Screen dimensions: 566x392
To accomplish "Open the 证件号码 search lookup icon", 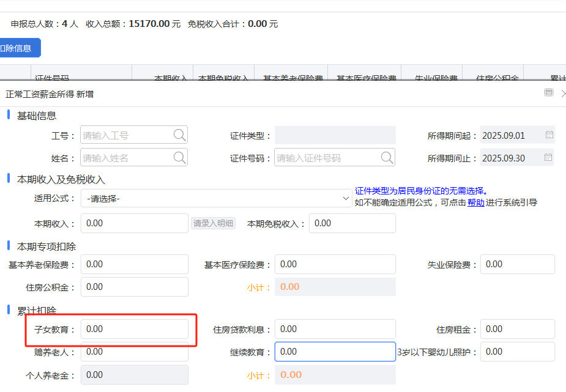I will pyautogui.click(x=387, y=158).
